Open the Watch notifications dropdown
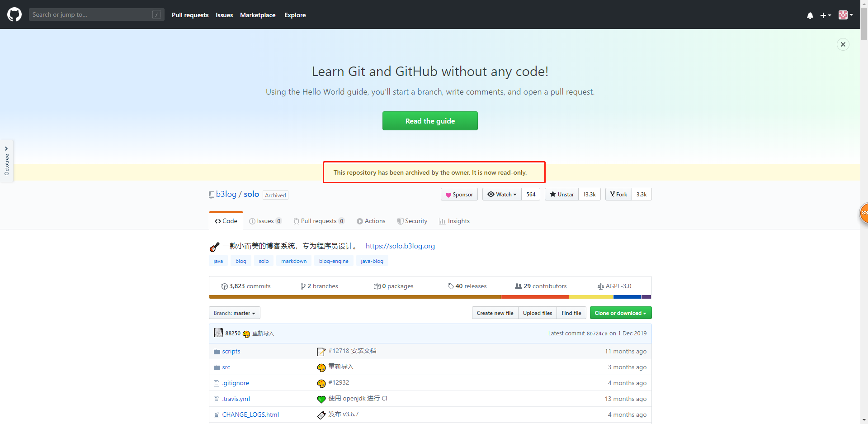This screenshot has width=868, height=424. coord(502,195)
